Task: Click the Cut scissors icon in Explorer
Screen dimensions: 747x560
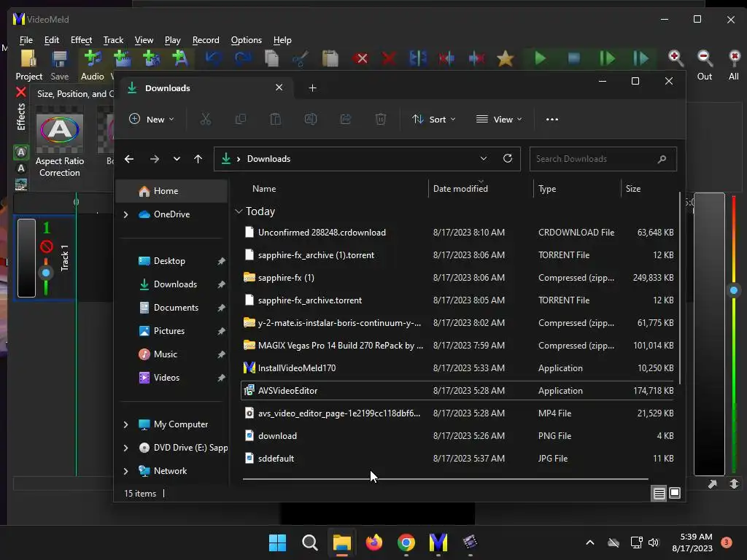Action: (x=205, y=119)
